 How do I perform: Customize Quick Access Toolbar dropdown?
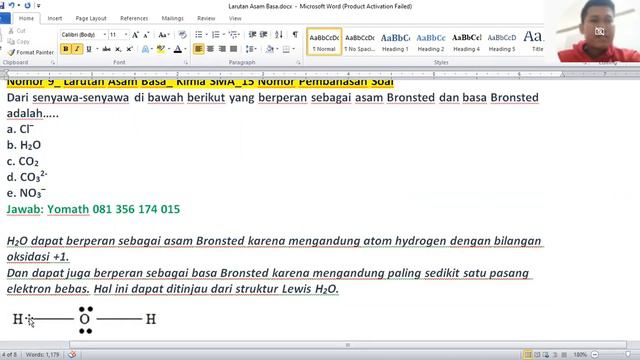tap(39, 6)
